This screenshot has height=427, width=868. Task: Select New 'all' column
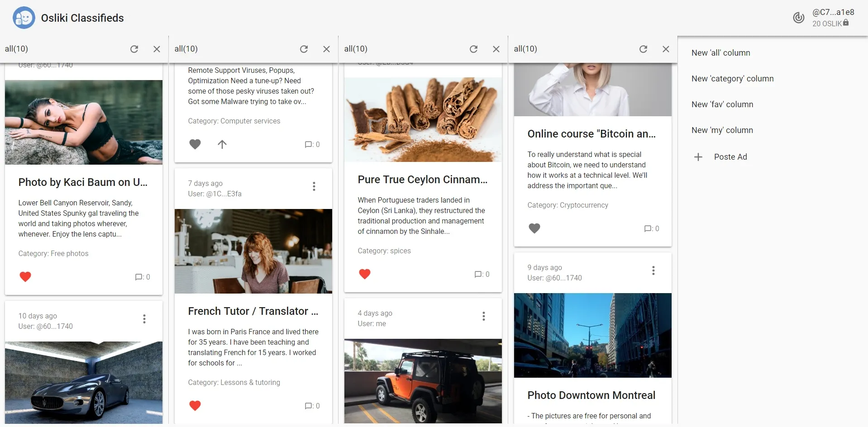click(x=721, y=52)
